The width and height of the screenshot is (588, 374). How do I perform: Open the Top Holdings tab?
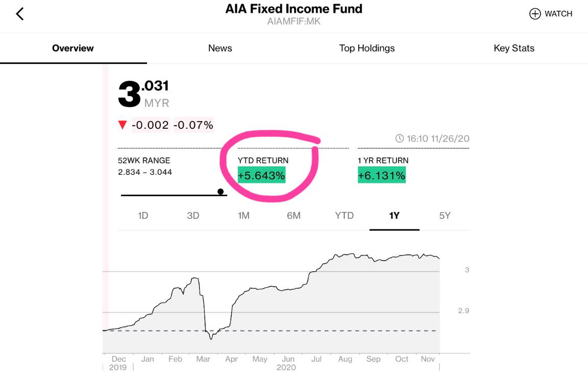click(367, 48)
